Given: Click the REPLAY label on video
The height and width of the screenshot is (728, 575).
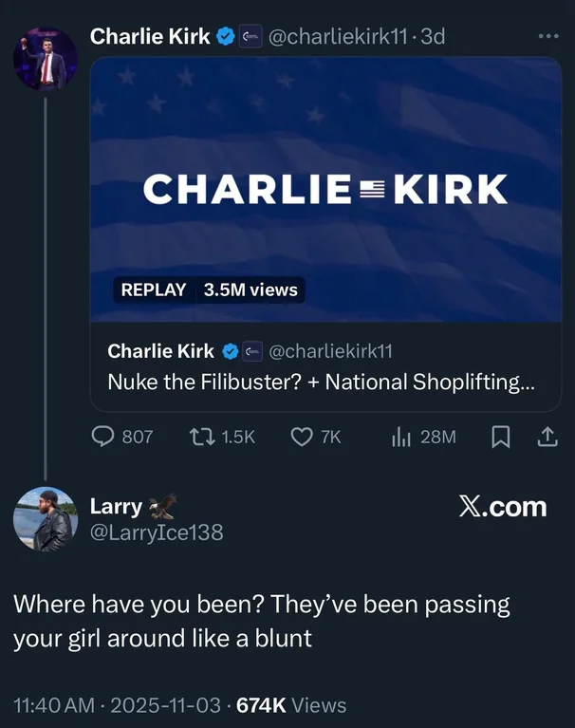Looking at the screenshot, I should coord(153,289).
